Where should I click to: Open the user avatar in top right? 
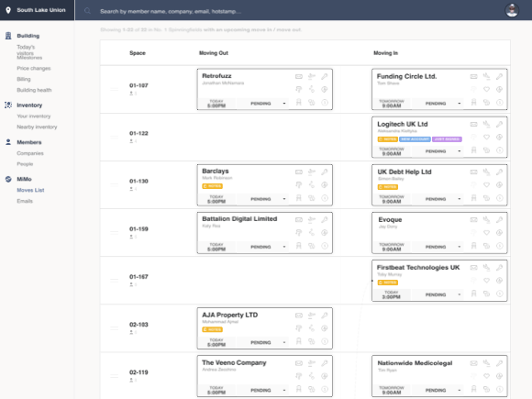tap(512, 10)
